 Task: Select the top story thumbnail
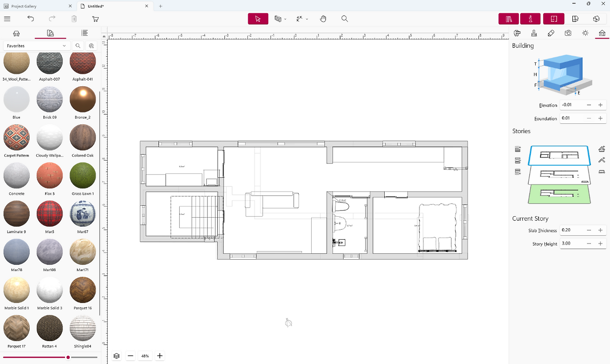[x=559, y=155]
